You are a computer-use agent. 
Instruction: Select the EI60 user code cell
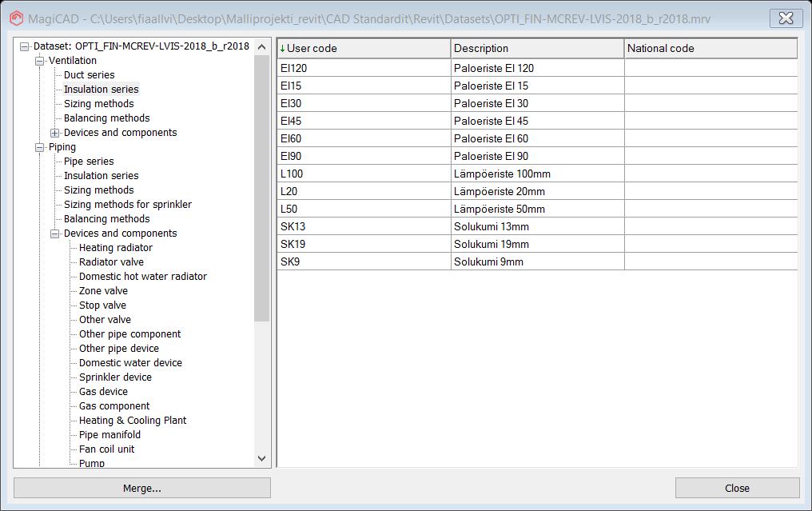(x=364, y=139)
